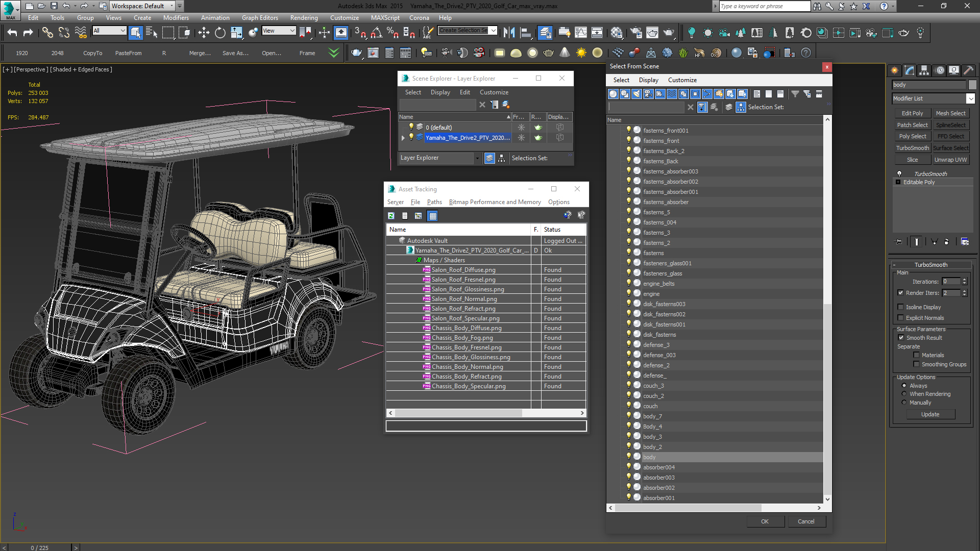Click the Mirror tool icon
Viewport: 980px width, 551px height.
[x=509, y=33]
